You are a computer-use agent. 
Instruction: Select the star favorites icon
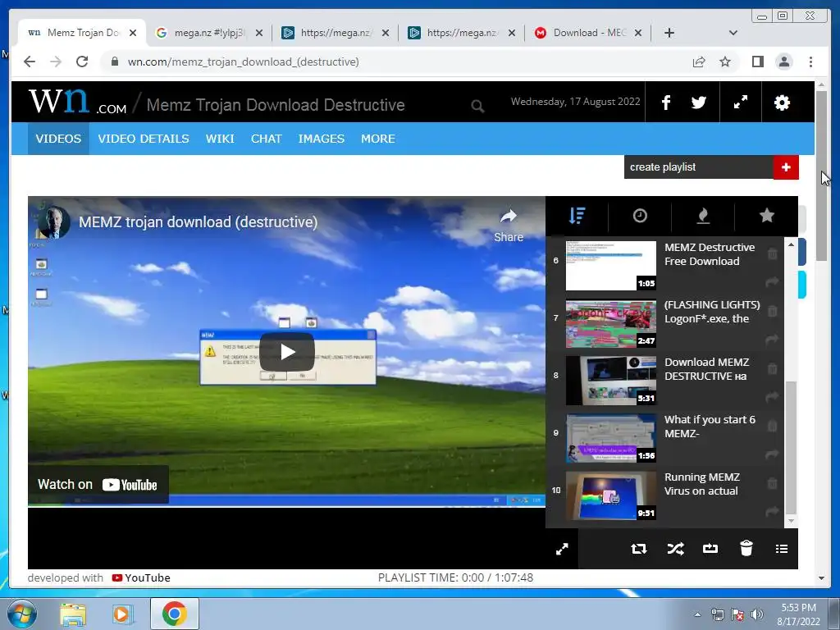click(767, 216)
